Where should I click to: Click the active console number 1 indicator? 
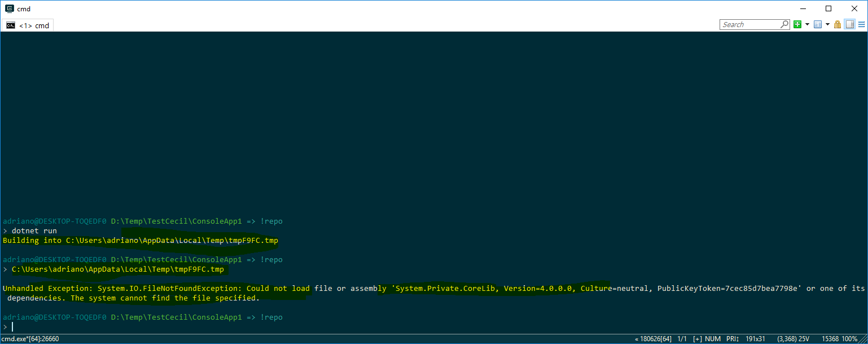(x=818, y=24)
